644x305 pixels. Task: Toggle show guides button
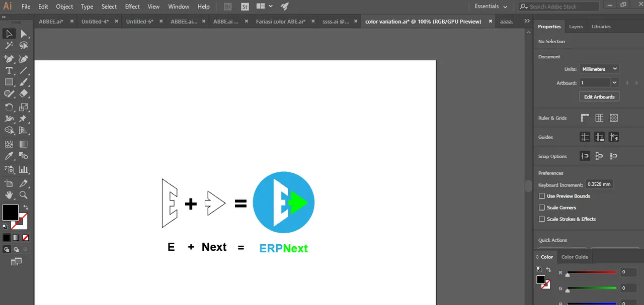click(x=585, y=137)
